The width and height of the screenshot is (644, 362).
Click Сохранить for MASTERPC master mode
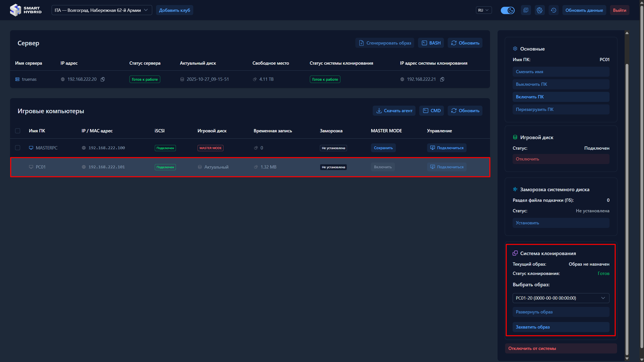point(383,148)
